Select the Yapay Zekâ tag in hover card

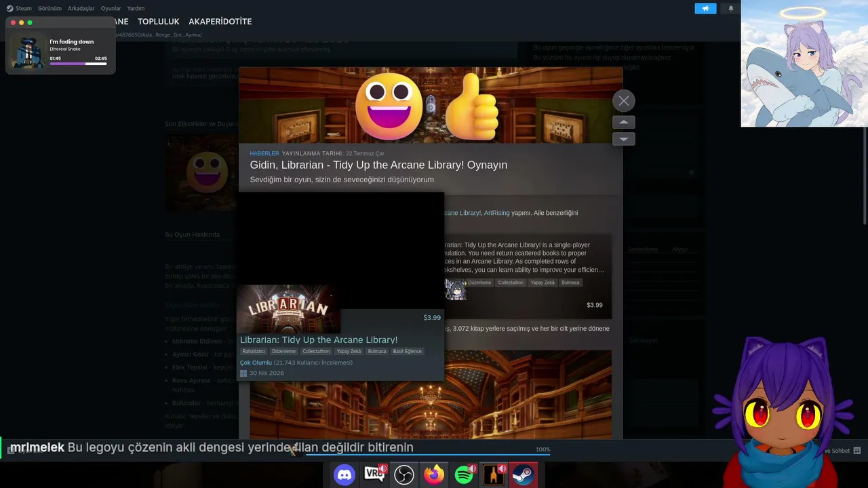[349, 351]
